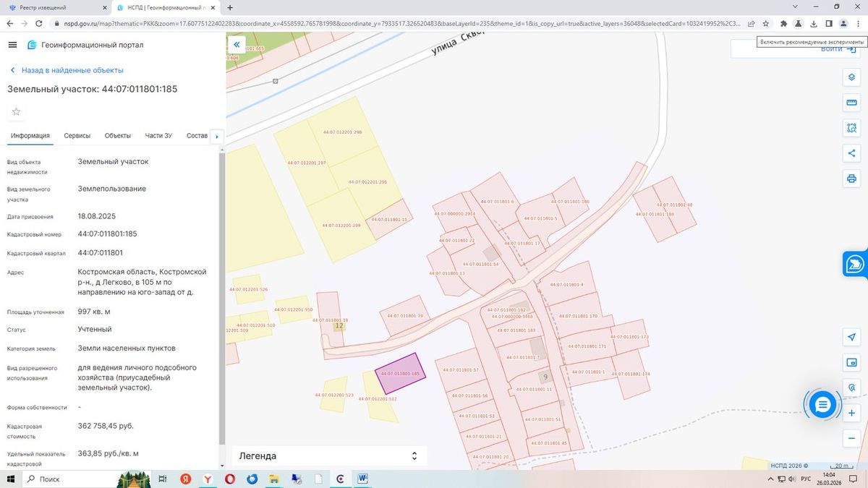This screenshot has width=868, height=488.
Task: Activate the area search selection tool
Action: (851, 128)
